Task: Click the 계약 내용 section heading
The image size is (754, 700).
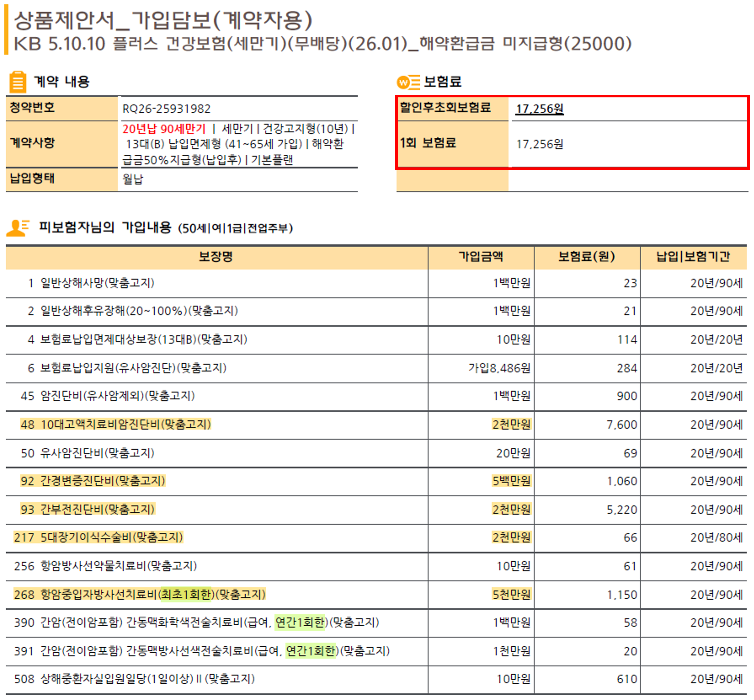Action: [62, 81]
